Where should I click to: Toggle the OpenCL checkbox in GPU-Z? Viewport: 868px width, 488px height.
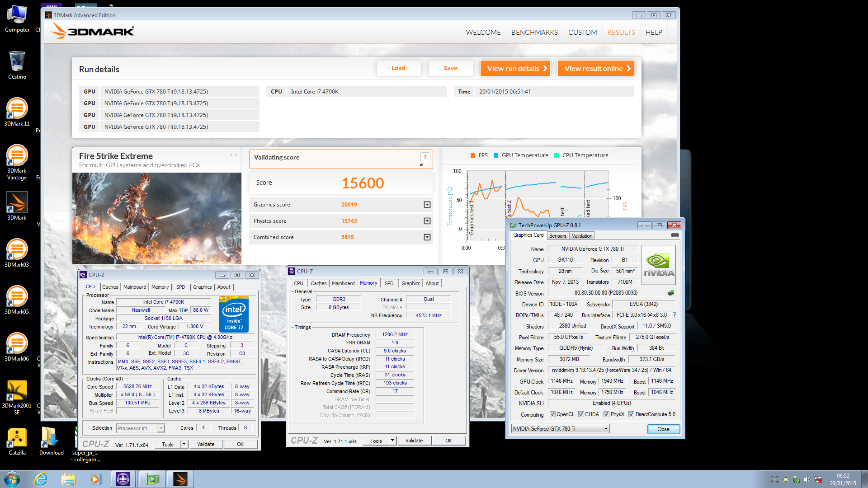552,414
